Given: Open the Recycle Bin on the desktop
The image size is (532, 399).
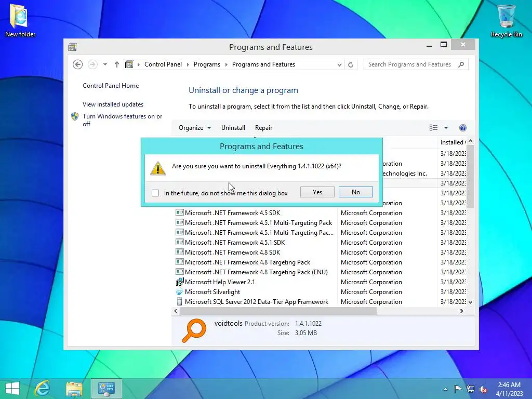Looking at the screenshot, I should click(506, 21).
